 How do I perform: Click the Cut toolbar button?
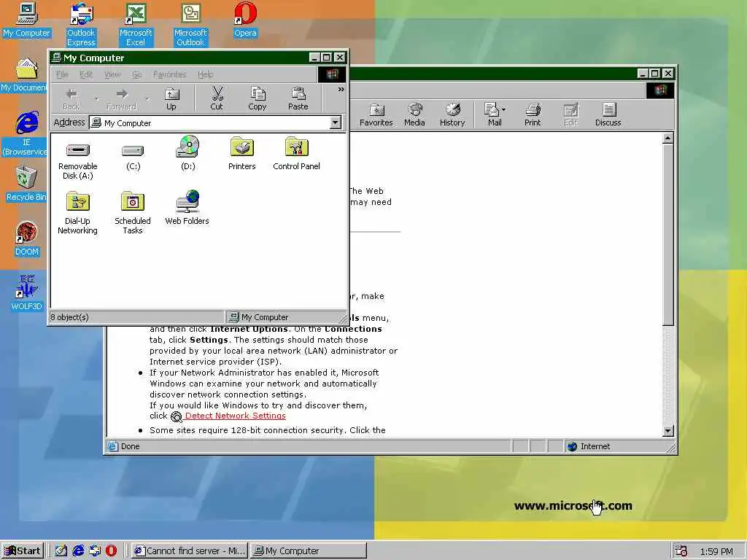(217, 99)
